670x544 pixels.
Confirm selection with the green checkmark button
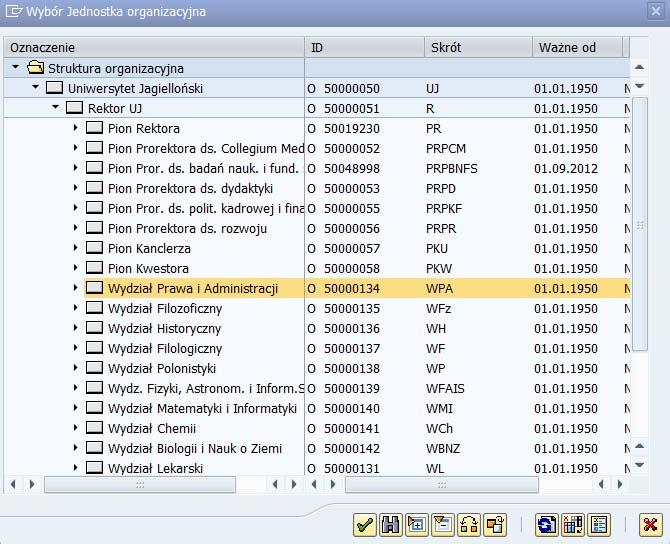coord(365,524)
